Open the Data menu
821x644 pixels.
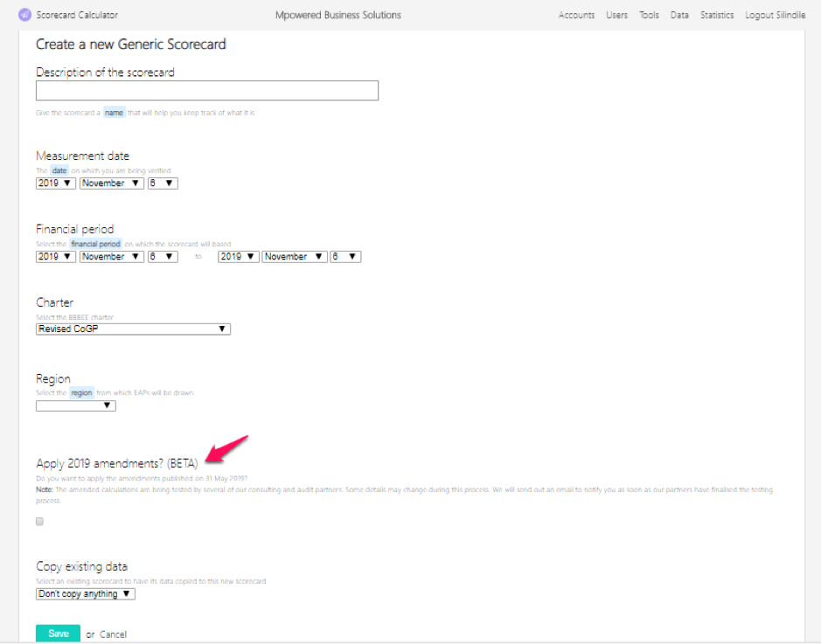point(679,15)
